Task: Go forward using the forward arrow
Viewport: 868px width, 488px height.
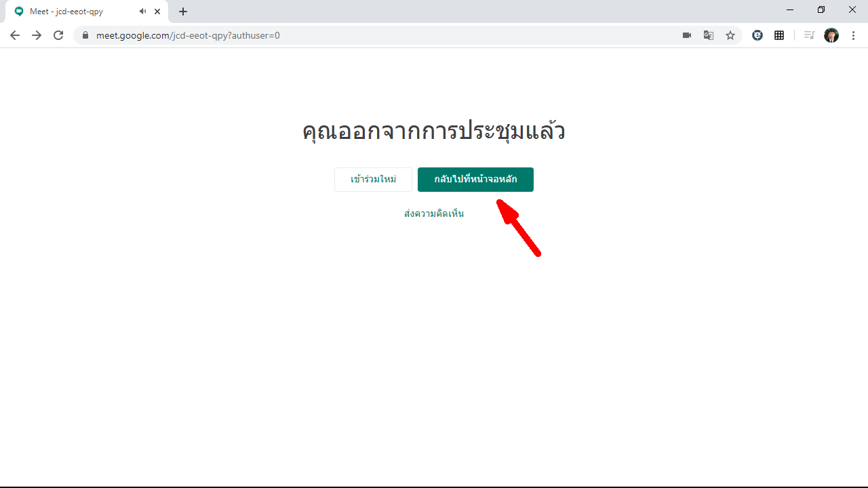Action: click(x=37, y=35)
